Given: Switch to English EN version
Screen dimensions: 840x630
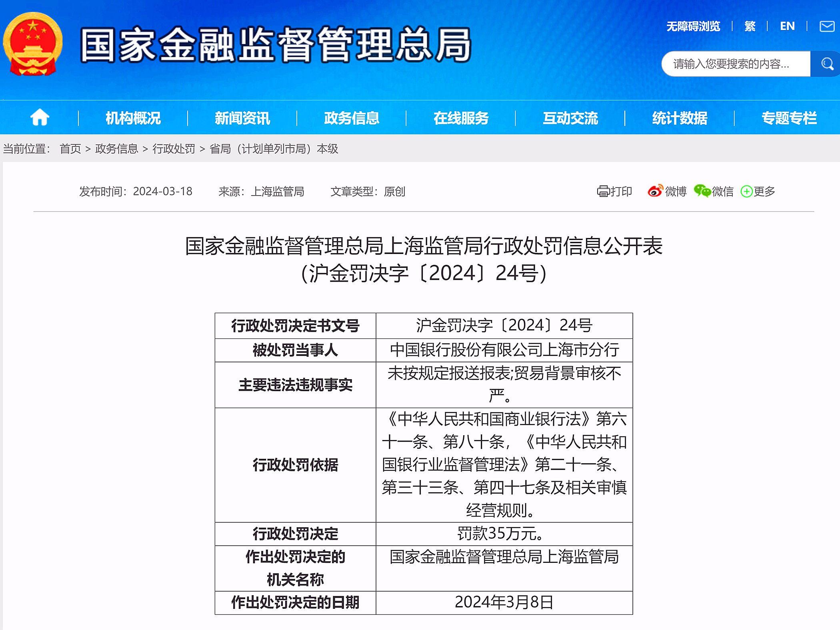Looking at the screenshot, I should (787, 26).
